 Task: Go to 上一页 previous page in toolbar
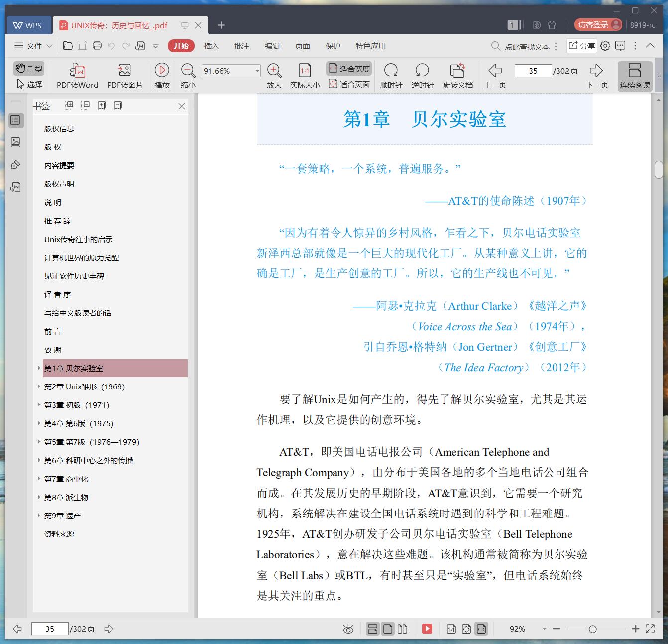click(495, 76)
